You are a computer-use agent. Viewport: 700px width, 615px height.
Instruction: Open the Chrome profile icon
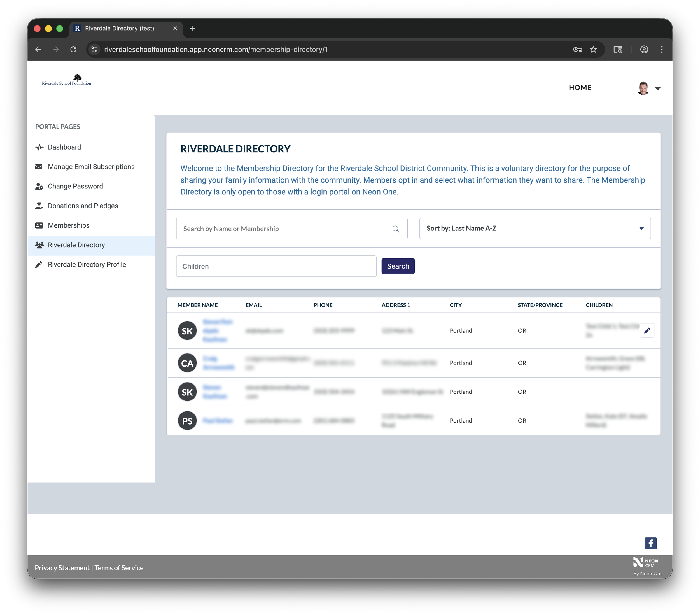coord(644,49)
